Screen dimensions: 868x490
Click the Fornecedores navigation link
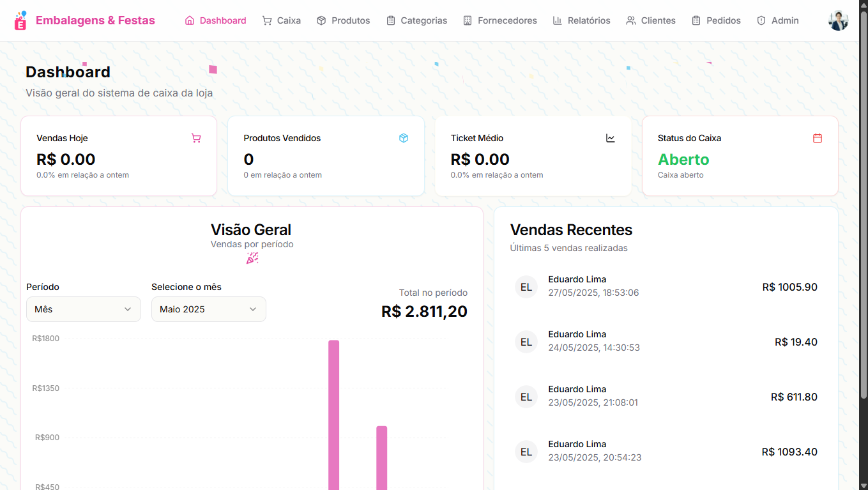coord(500,20)
